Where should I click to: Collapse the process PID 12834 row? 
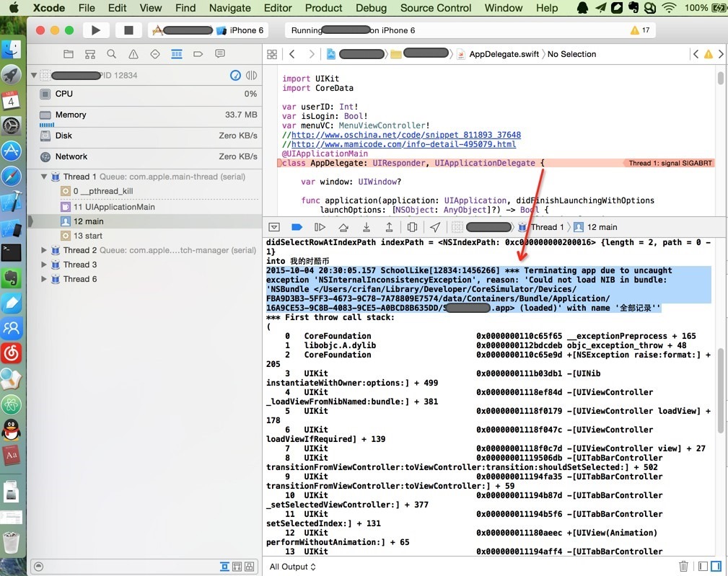point(34,75)
